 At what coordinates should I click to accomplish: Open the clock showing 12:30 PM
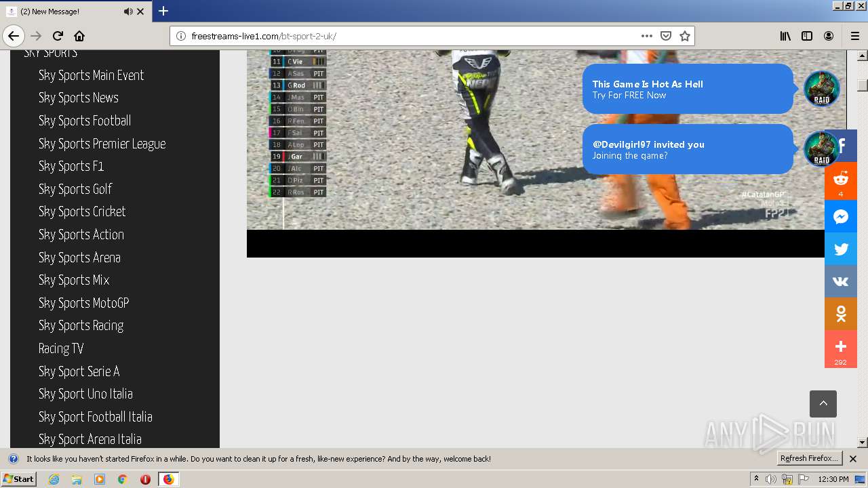[833, 479]
